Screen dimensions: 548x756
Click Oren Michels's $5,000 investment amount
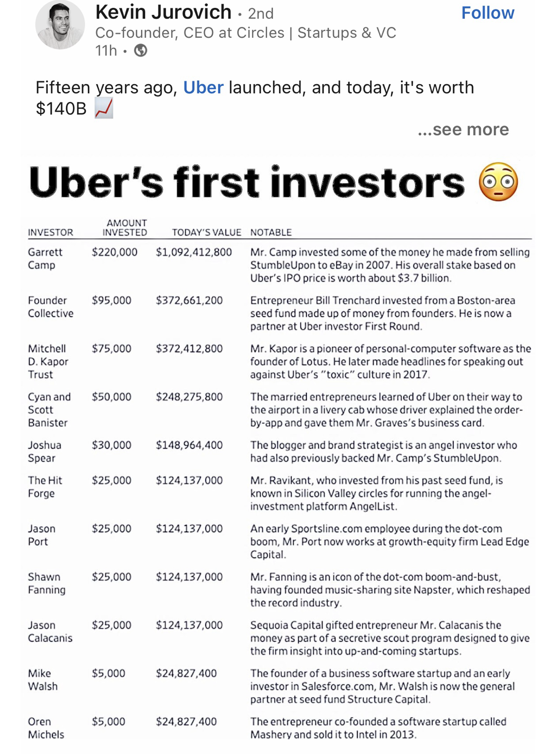click(108, 722)
